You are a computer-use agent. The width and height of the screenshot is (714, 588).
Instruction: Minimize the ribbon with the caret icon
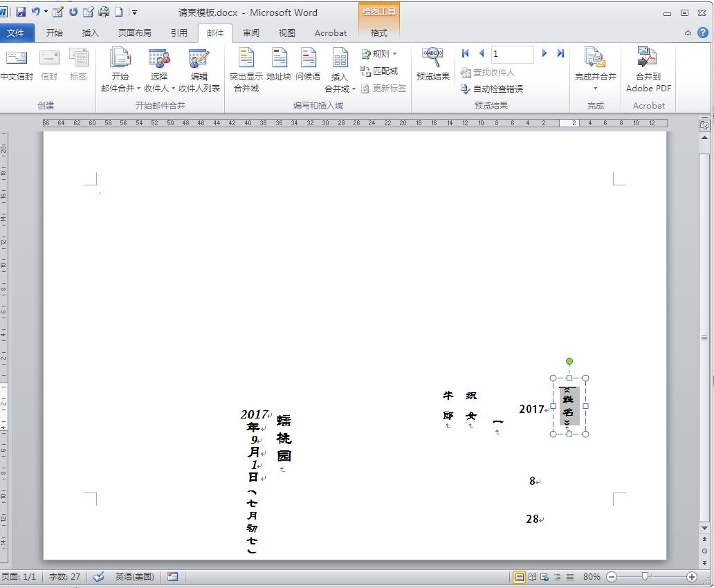688,33
